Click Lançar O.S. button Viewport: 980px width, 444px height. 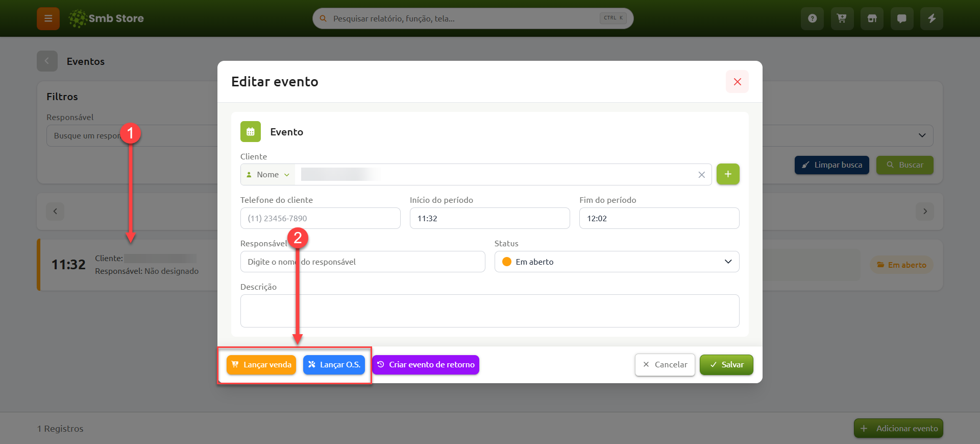[334, 365]
